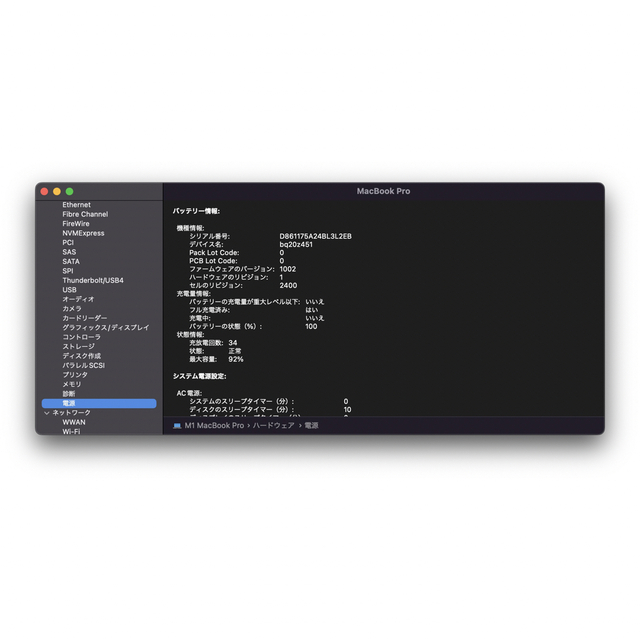The width and height of the screenshot is (640, 640).
Task: Maximize the window with green button
Action: (70, 191)
